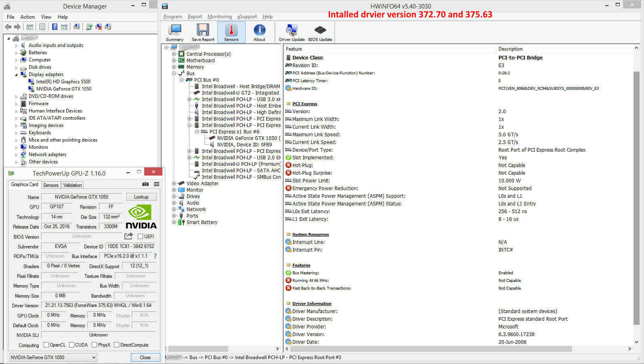Toggle the DirectCompute checkbox
The image size is (644, 364).
coord(116,345)
